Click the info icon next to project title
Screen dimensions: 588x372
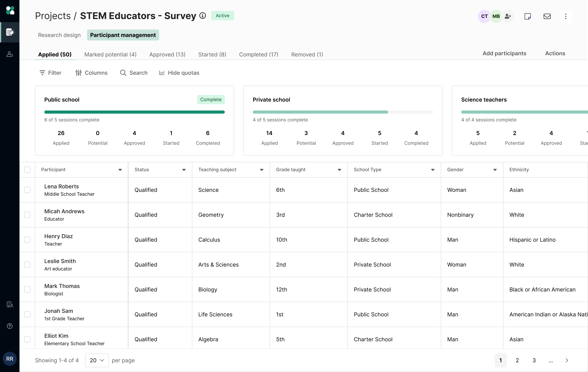click(202, 16)
